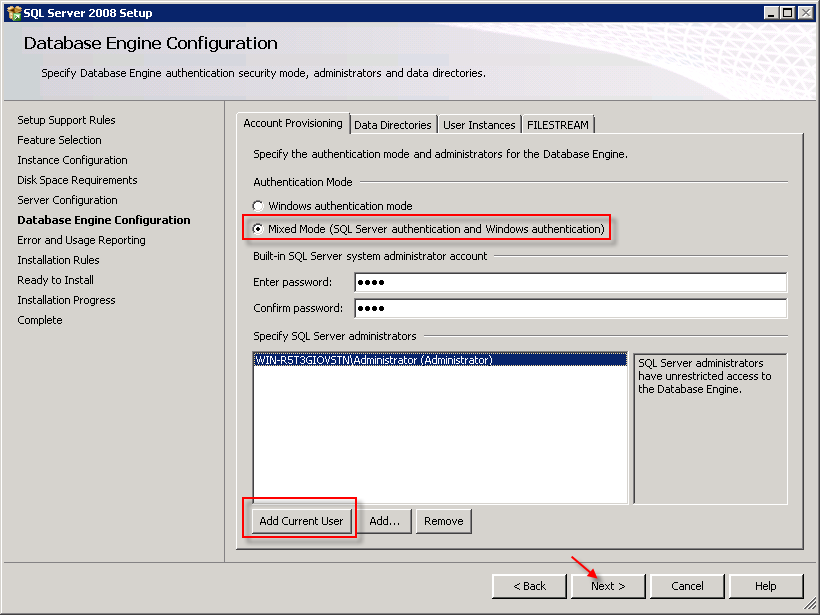Cancel the SQL Server setup
The height and width of the screenshot is (615, 820).
tap(687, 586)
